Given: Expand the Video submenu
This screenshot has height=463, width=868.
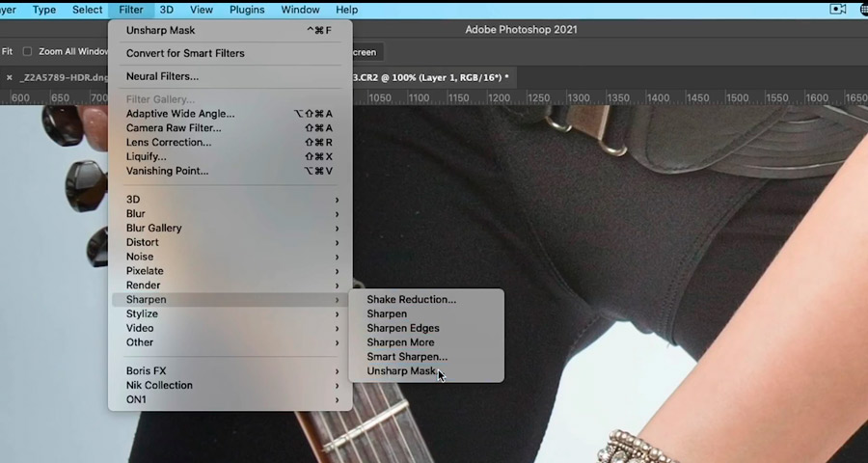Looking at the screenshot, I should [x=230, y=328].
